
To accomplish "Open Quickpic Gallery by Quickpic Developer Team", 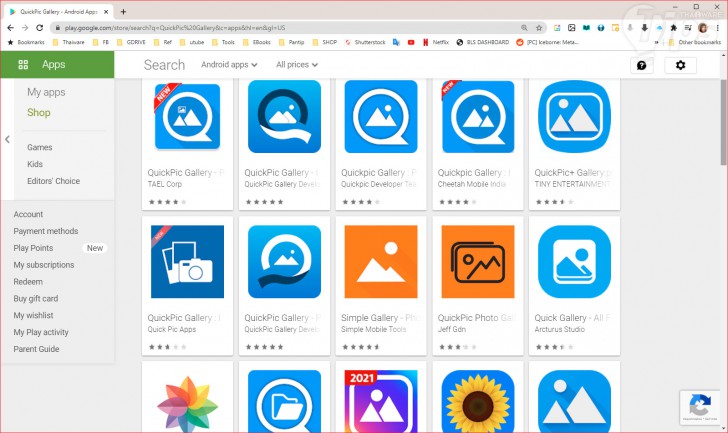I will (381, 144).
